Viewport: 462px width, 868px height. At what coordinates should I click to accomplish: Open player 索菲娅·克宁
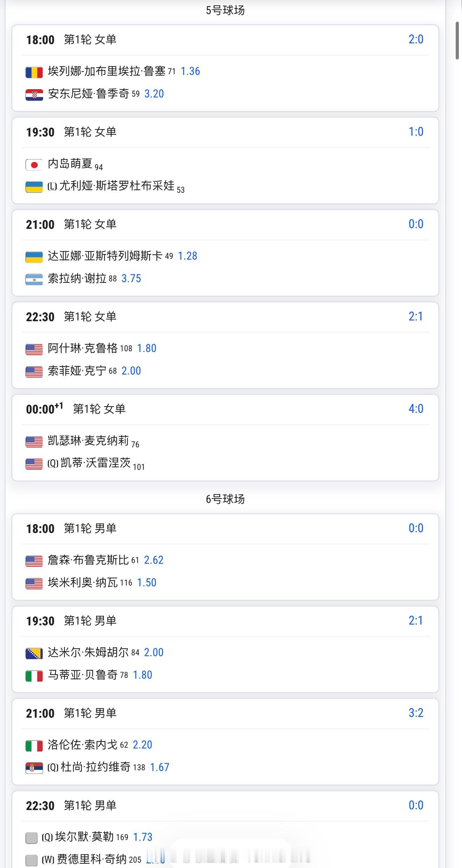77,371
